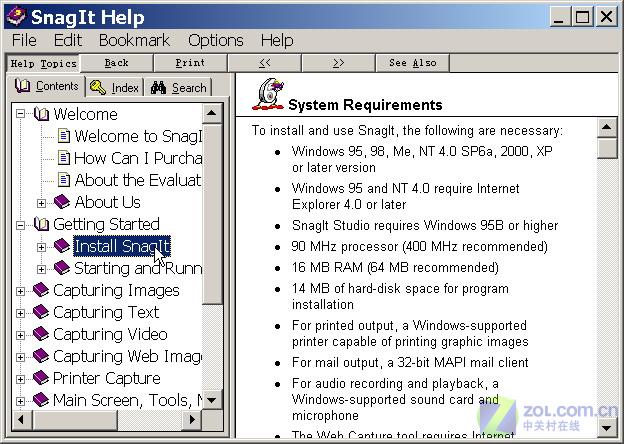The height and width of the screenshot is (444, 624).
Task: Expand the Printer Capture node
Action: (x=20, y=379)
